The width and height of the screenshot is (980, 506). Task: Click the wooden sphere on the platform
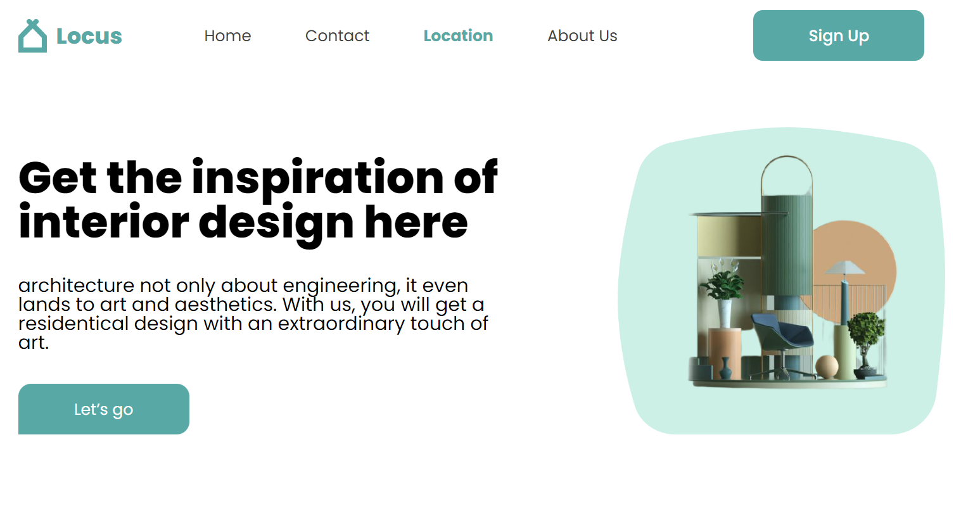click(x=827, y=367)
